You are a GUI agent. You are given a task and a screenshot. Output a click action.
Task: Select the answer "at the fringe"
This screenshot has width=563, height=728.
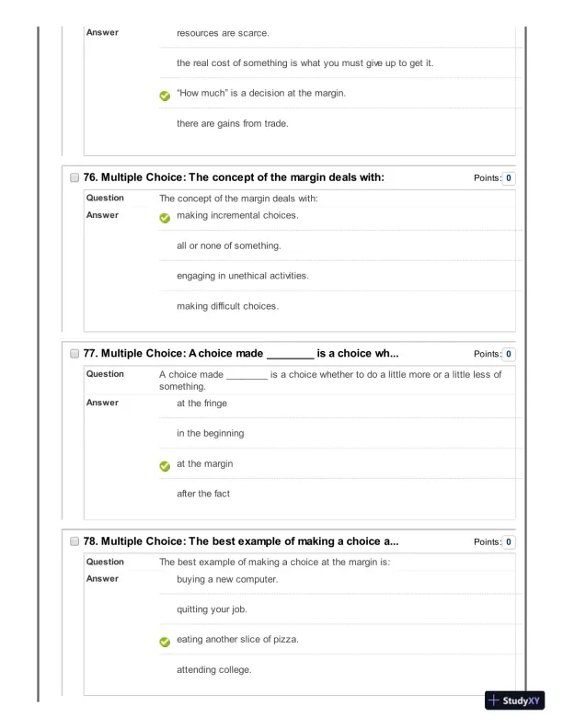point(201,403)
